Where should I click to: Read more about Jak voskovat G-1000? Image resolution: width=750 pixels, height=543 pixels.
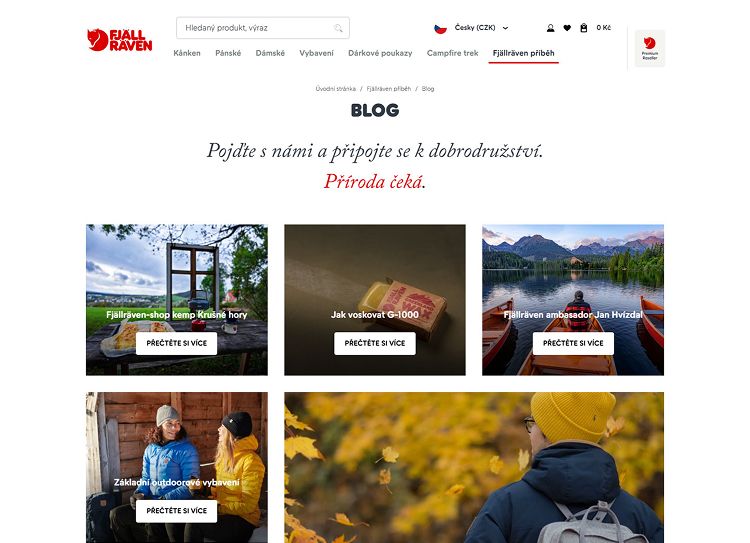tap(375, 343)
